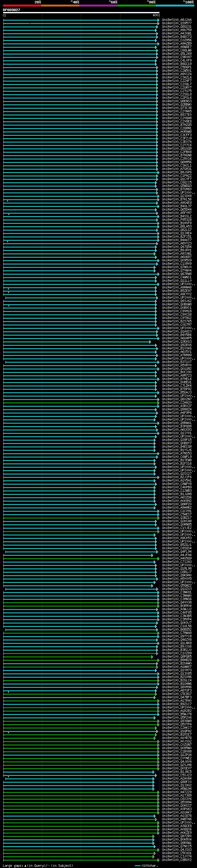
Task: Click the 'Large gaps' legend text
Action: (13, 865)
